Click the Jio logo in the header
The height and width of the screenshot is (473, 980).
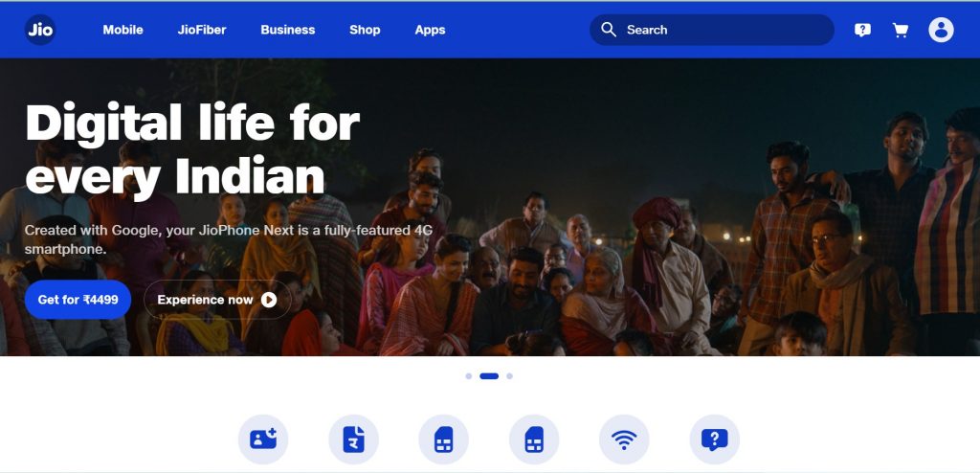40,30
